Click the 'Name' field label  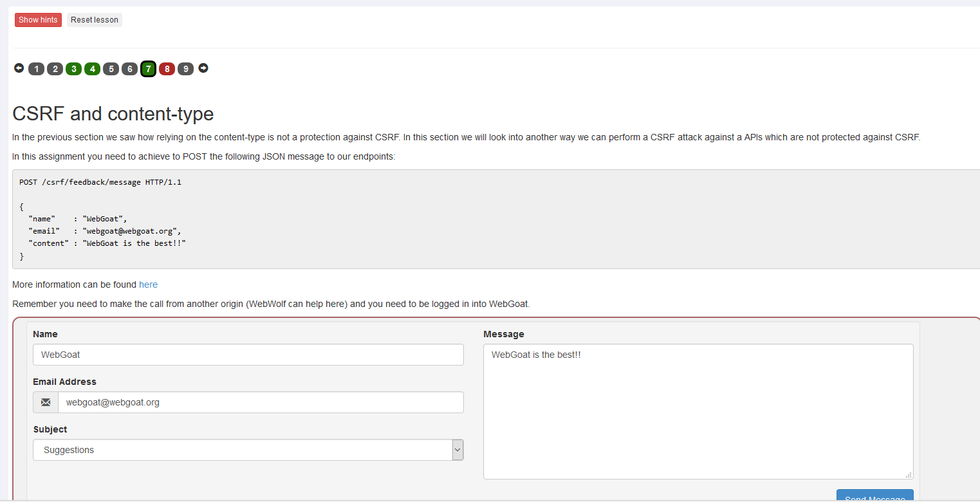coord(45,334)
